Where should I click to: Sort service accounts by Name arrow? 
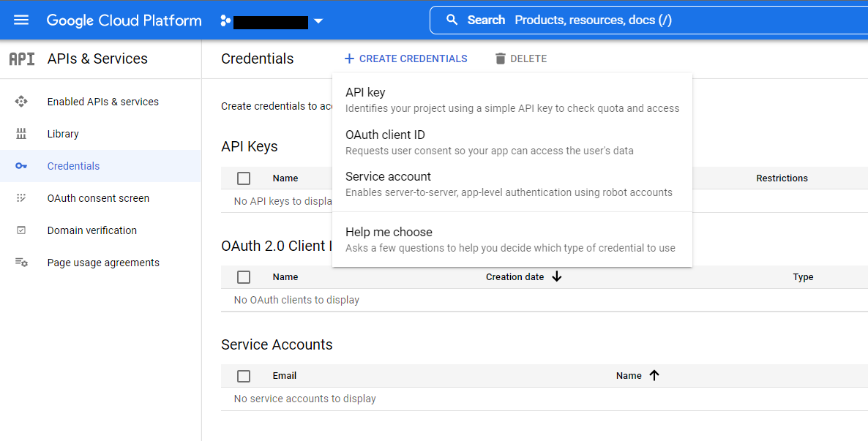click(x=654, y=375)
